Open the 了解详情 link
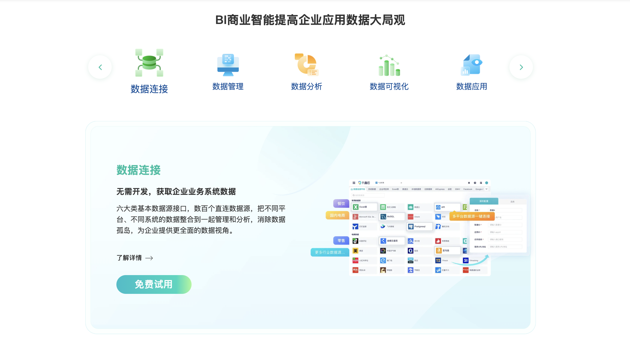 point(130,258)
